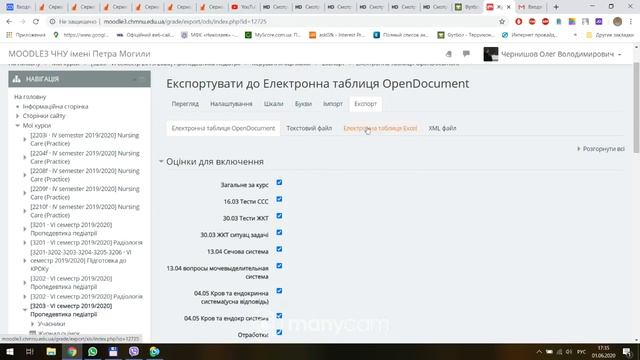Open the 'Налаштування' tab
The image size is (640, 360).
pyautogui.click(x=231, y=104)
